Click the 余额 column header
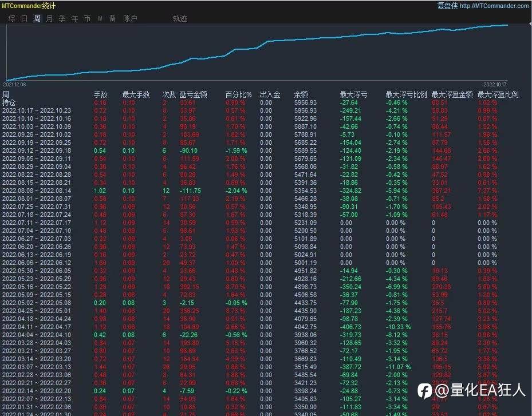Screen dimensions: 532x416 (301, 94)
